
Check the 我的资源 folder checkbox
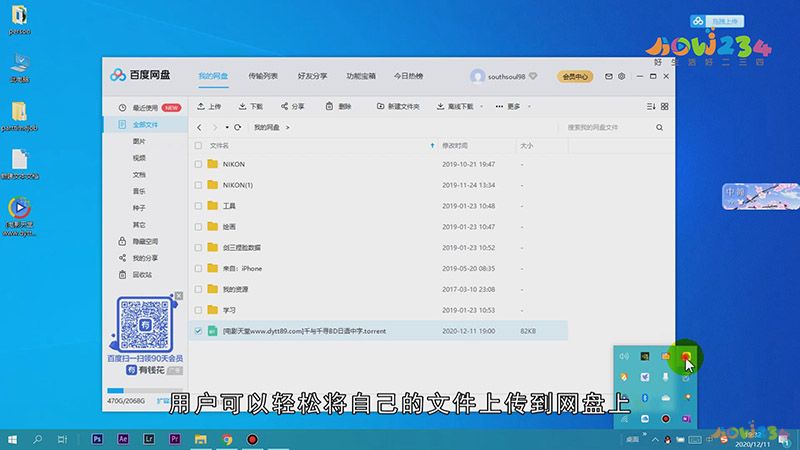pos(198,289)
